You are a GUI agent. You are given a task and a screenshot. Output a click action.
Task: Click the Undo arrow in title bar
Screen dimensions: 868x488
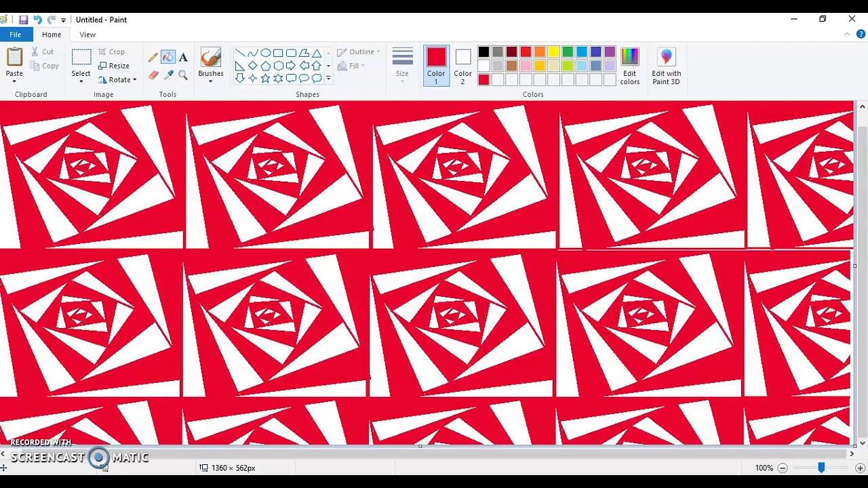tap(37, 20)
